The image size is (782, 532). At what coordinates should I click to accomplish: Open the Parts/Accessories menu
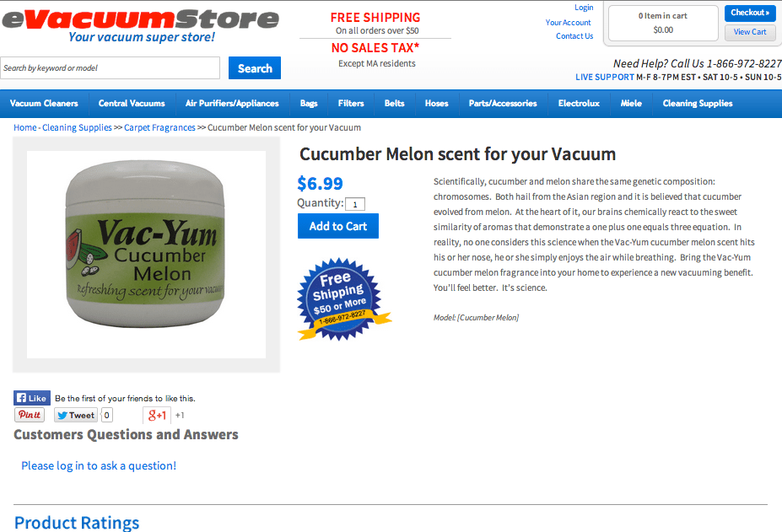coord(503,103)
